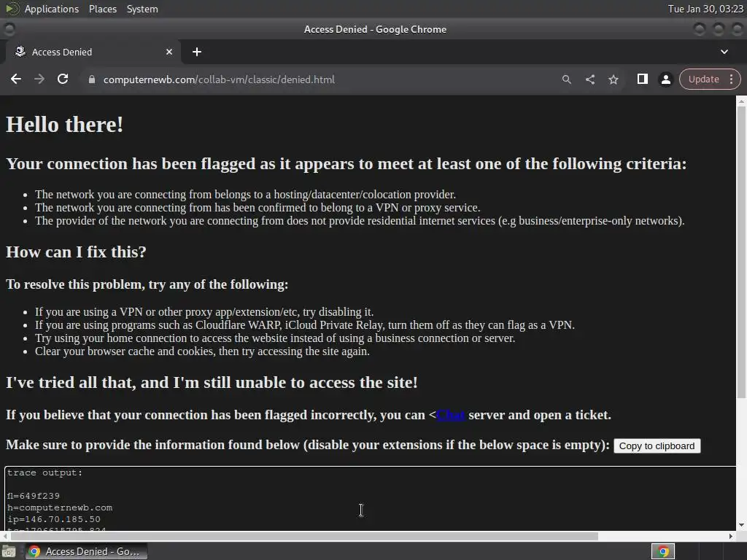Click the scroll down arrow on the right
Image resolution: width=747 pixels, height=560 pixels.
[741, 525]
